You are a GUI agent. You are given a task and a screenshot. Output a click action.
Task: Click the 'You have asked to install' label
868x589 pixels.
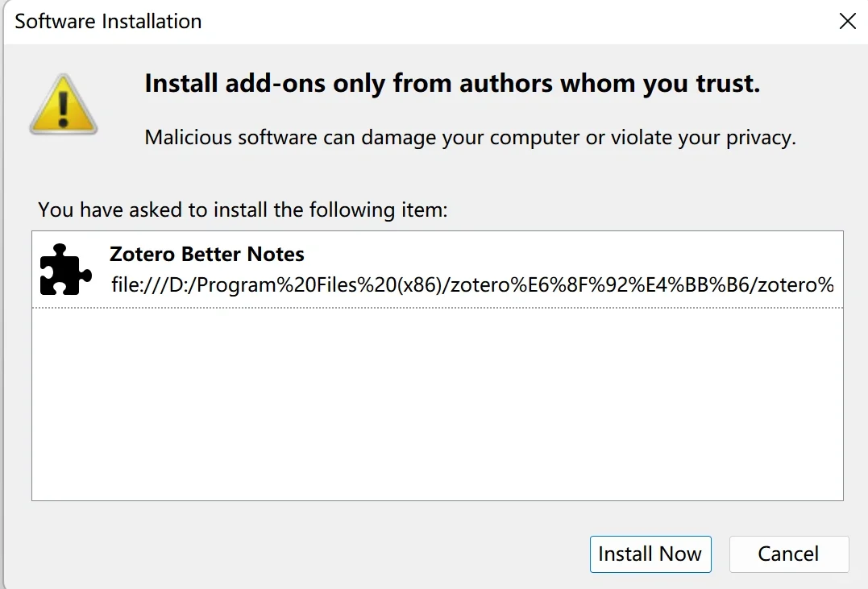click(x=243, y=210)
